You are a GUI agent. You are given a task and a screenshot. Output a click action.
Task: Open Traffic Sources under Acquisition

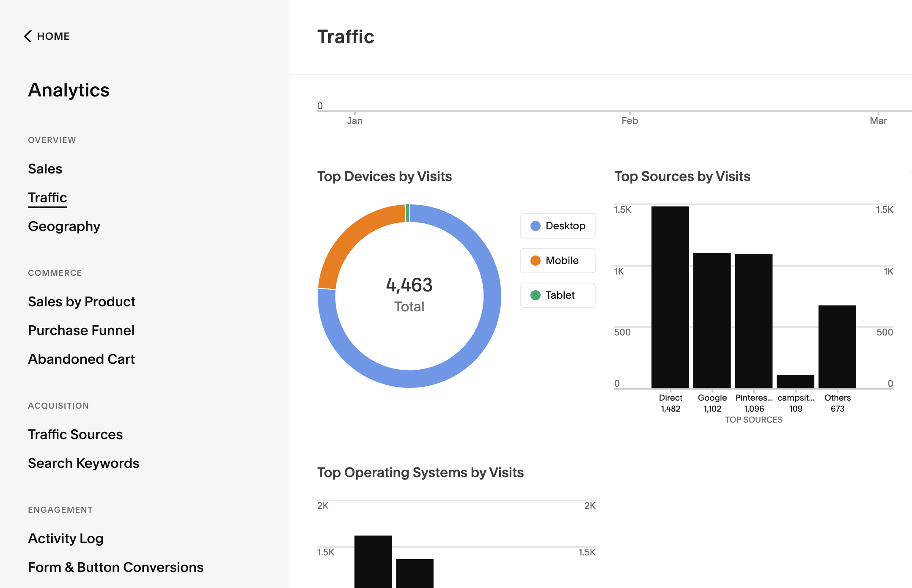75,434
